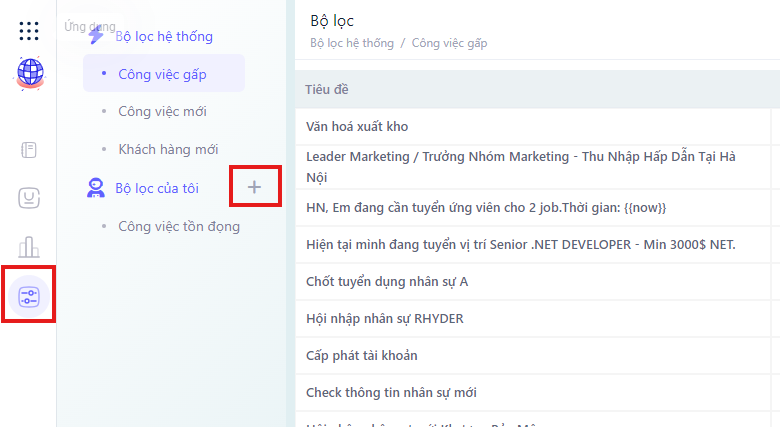This screenshot has width=780, height=427.
Task: Click breadcrumb 'Công việc gấp'
Action: 449,43
